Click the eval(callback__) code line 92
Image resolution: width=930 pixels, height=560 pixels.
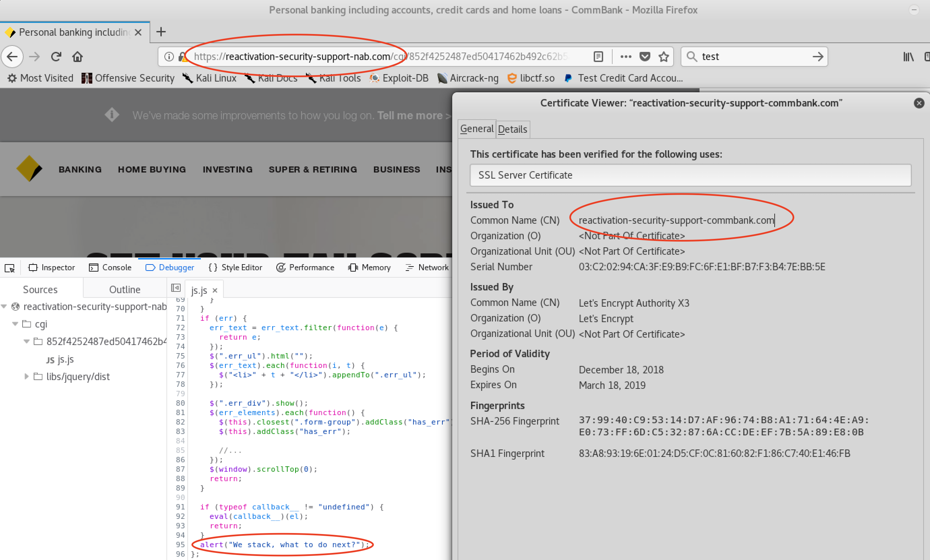(x=259, y=516)
